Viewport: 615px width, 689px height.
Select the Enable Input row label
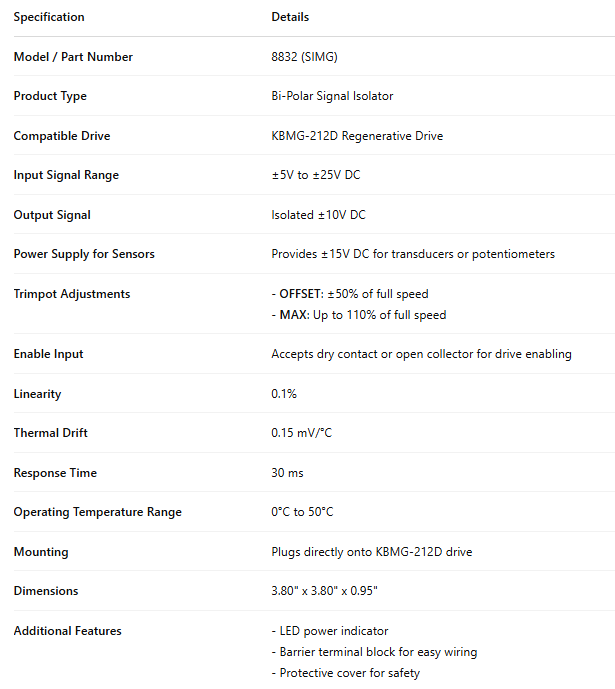(48, 354)
